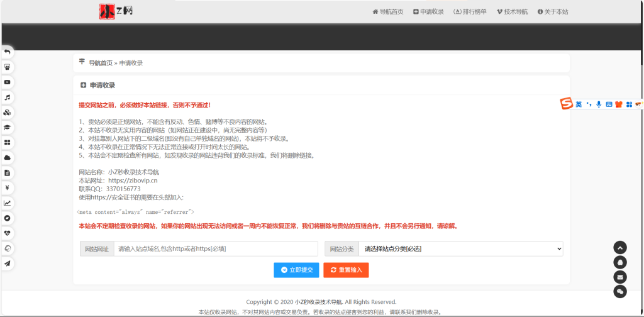Open the cloud icon in sidebar
The image size is (644, 317).
click(x=8, y=157)
